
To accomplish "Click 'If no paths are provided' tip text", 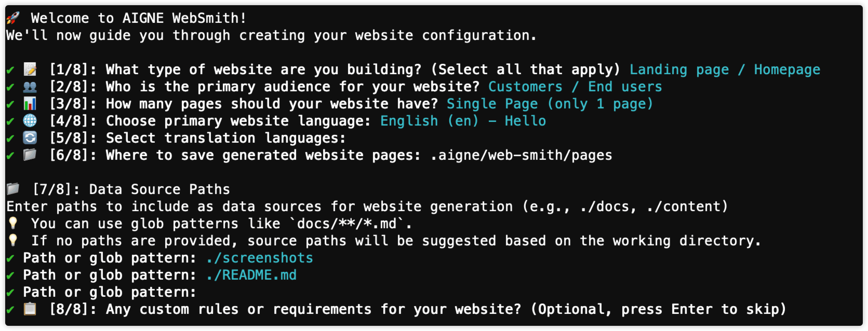I will coord(396,241).
